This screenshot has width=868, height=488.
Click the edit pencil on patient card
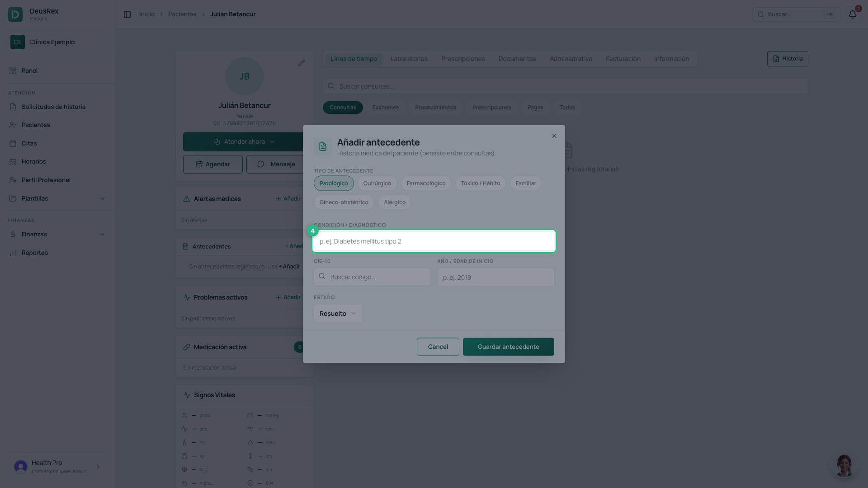302,63
